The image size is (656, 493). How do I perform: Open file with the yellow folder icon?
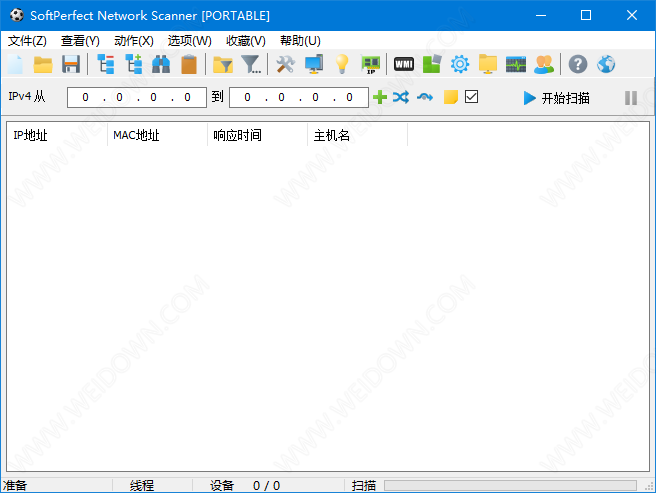43,64
